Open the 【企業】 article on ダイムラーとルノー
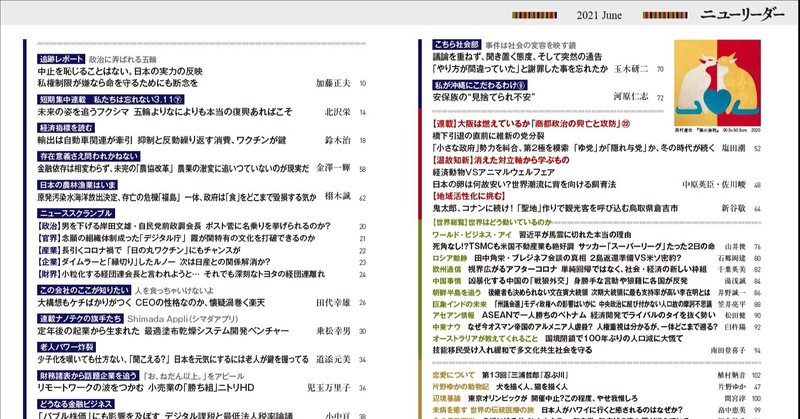Screen dimensions: 800x419 154,262
